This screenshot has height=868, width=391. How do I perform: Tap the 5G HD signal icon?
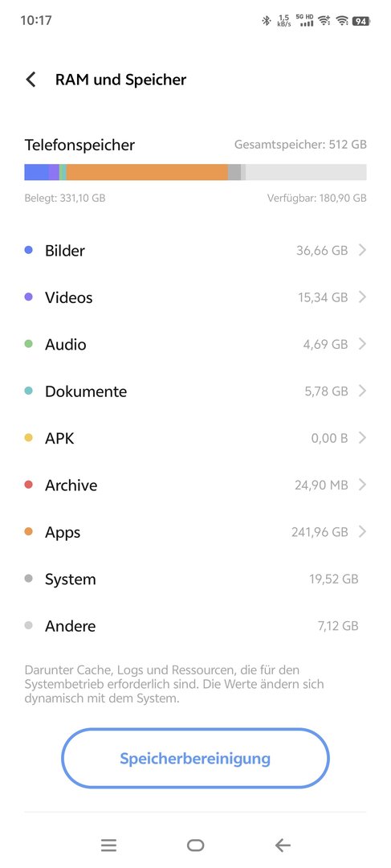304,21
